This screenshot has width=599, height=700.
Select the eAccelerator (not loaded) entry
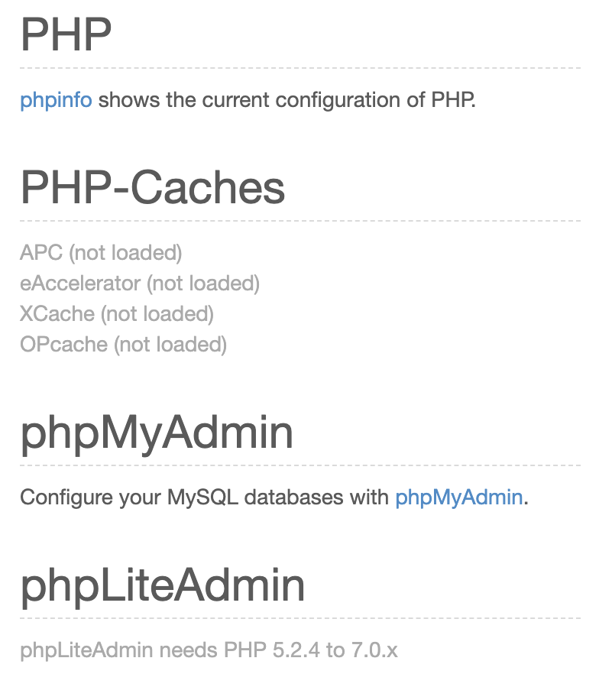pyautogui.click(x=140, y=284)
